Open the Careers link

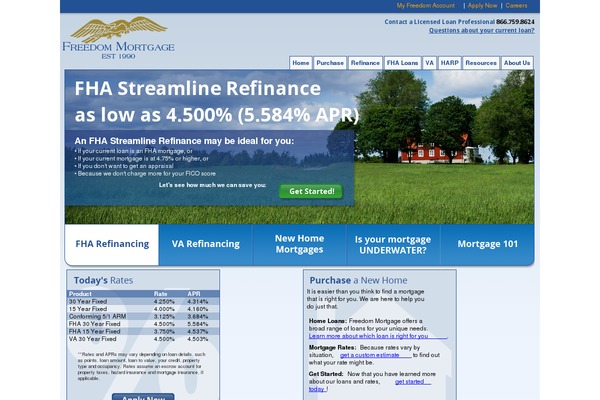click(x=516, y=5)
